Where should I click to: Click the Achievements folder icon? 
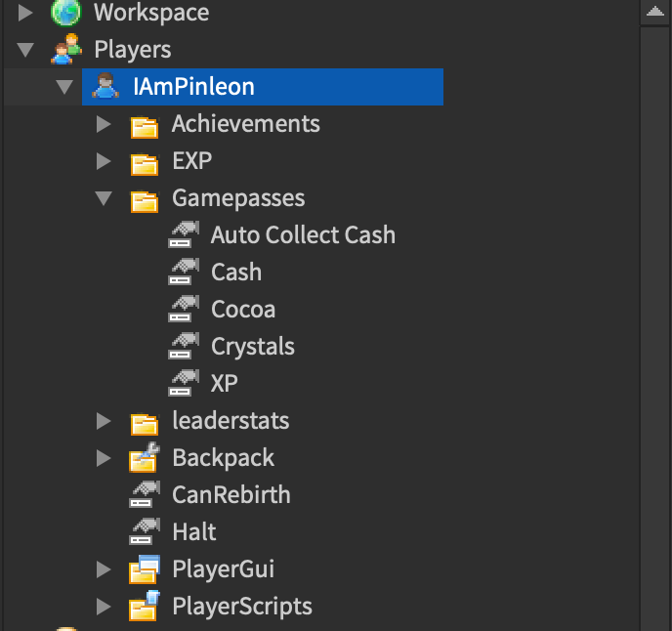point(145,124)
